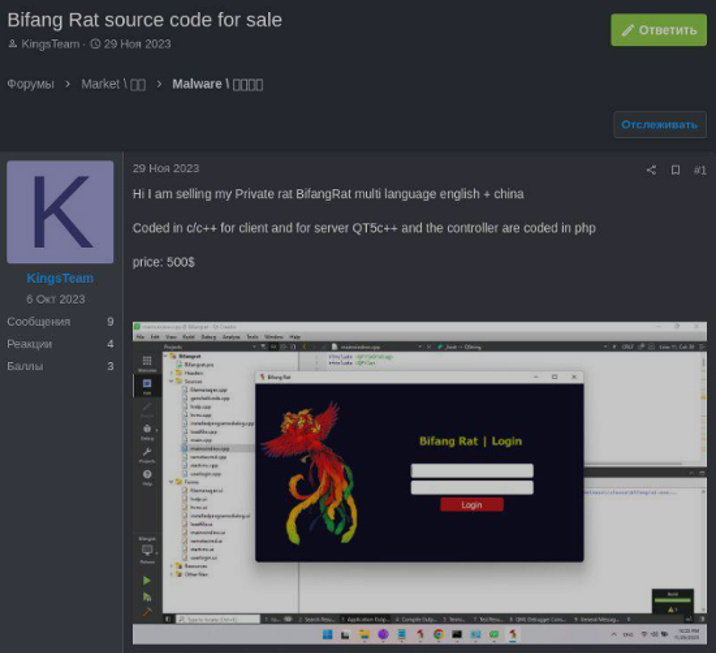The image size is (716, 653).
Task: Open Chrome from the Windows taskbar
Action: pyautogui.click(x=438, y=635)
